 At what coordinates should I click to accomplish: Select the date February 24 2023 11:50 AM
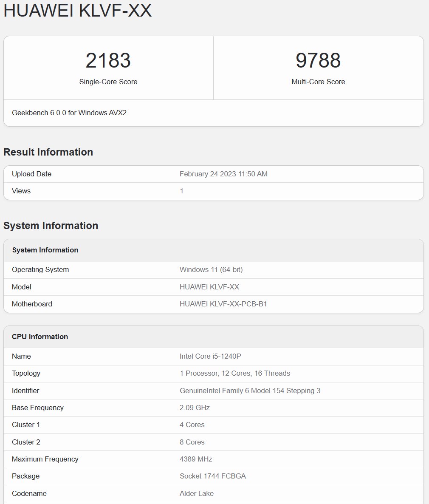click(x=223, y=174)
